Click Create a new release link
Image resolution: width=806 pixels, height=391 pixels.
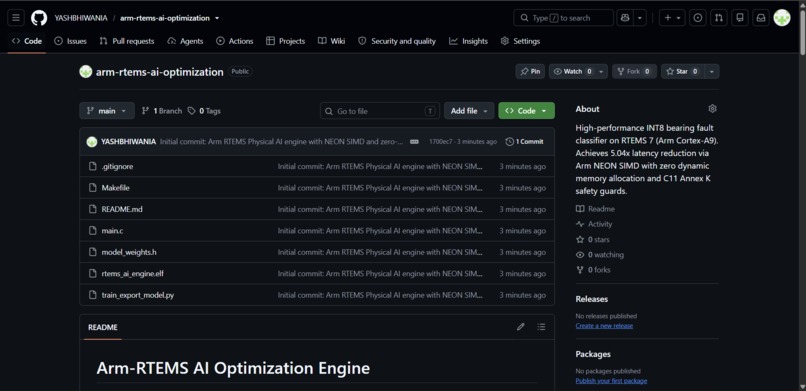tap(604, 326)
